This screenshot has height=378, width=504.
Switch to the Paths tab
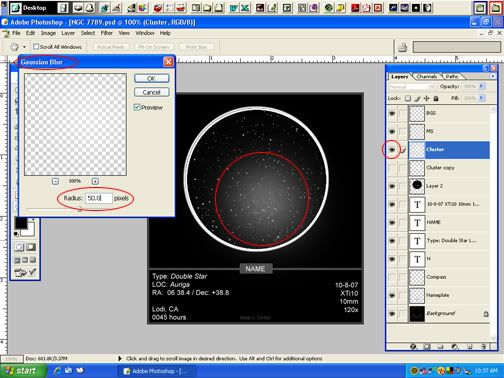coord(452,76)
